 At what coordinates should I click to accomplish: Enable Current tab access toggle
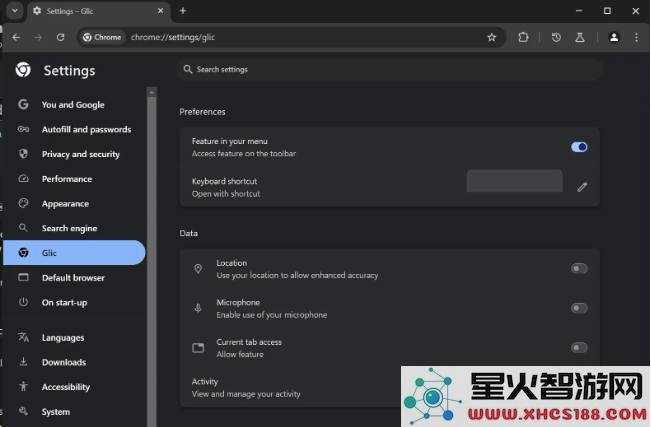(x=579, y=348)
